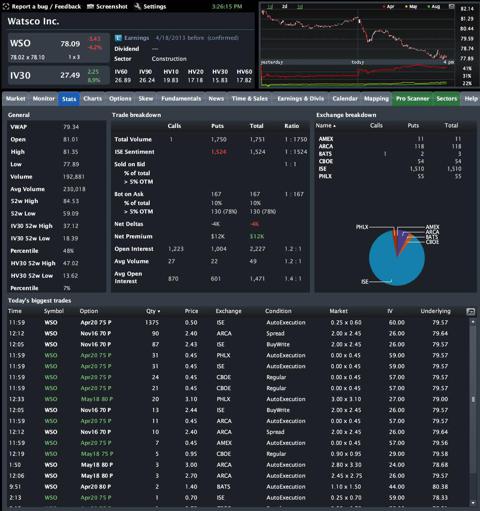The width and height of the screenshot is (480, 511).
Task: Toggle the Aug series in chart legend
Action: [434, 6]
